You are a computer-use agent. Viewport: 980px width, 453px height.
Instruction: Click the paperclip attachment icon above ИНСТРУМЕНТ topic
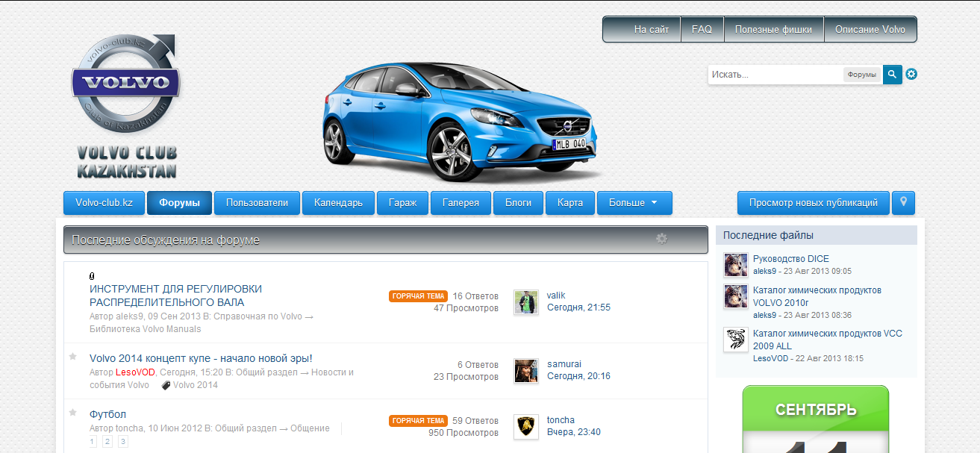(92, 276)
